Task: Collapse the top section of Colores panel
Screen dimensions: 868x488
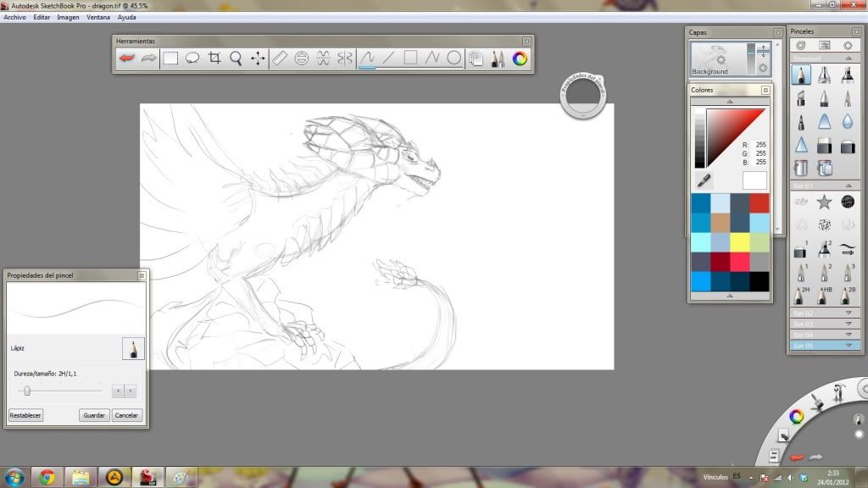Action: [x=730, y=102]
